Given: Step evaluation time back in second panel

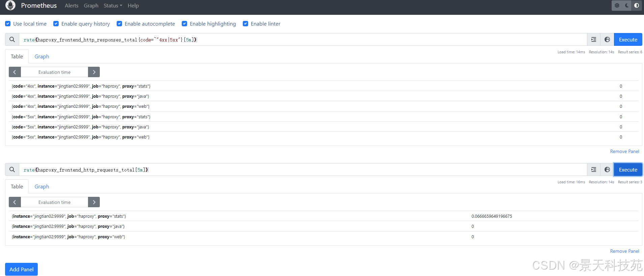Looking at the screenshot, I should tap(15, 202).
